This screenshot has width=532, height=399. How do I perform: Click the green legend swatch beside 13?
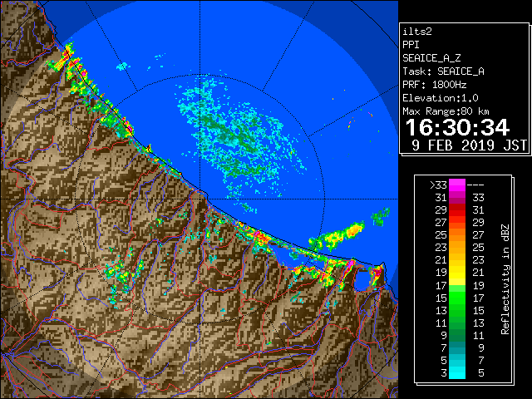457,310
